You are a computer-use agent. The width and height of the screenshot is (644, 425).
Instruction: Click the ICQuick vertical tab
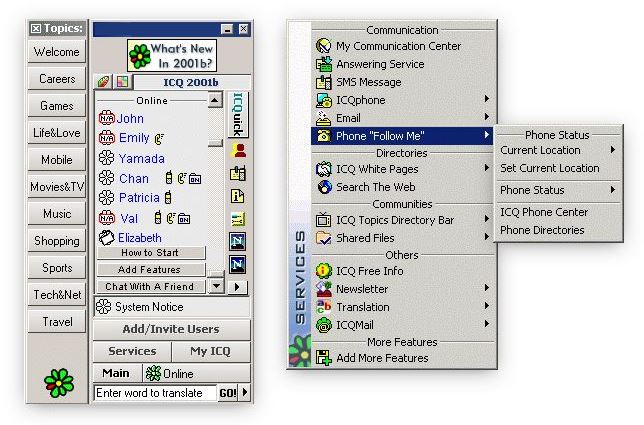(238, 115)
